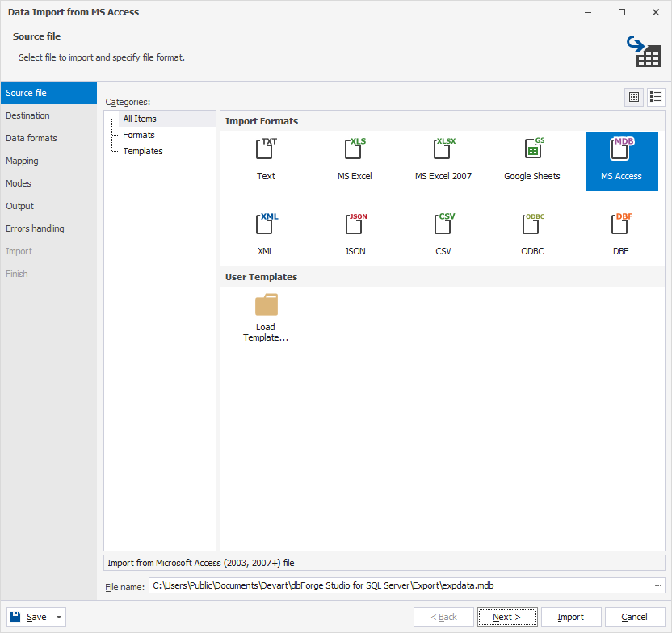672x633 pixels.
Task: Select the Text TXT import format
Action: pyautogui.click(x=266, y=160)
